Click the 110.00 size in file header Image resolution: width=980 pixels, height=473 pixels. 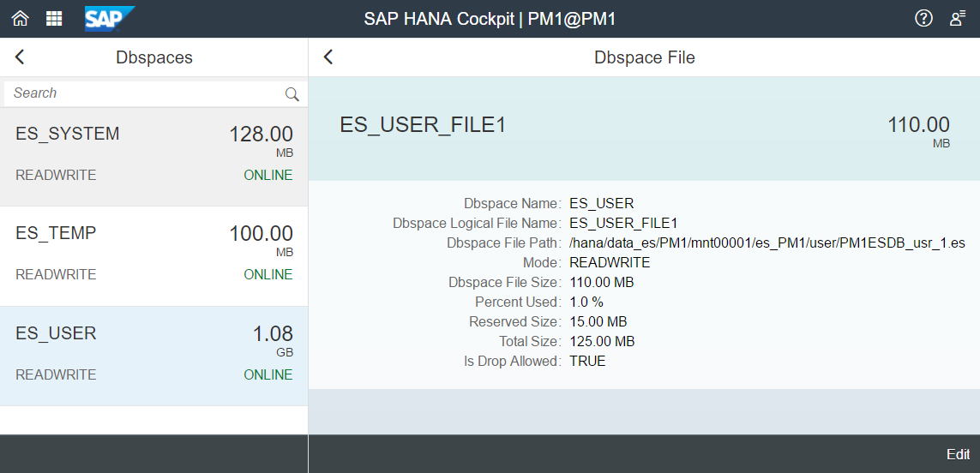[919, 124]
